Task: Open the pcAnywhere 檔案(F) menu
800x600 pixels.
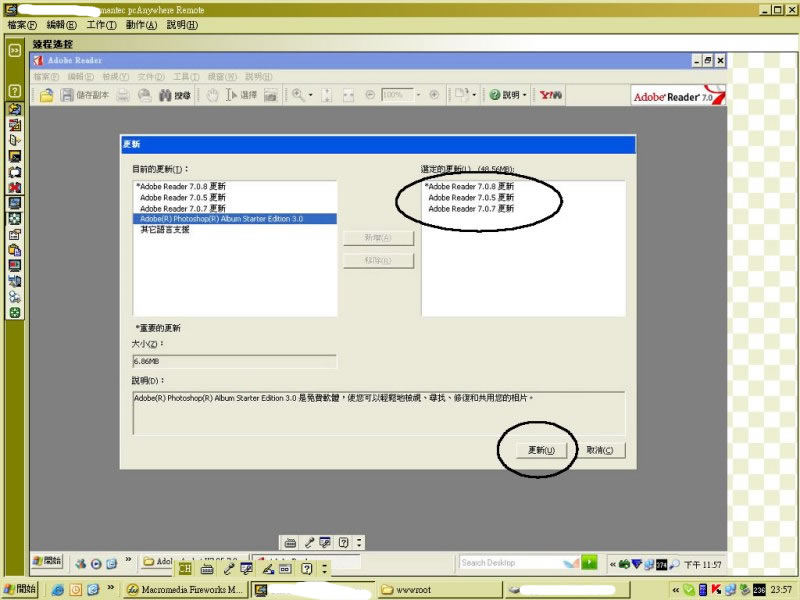Action: point(22,24)
